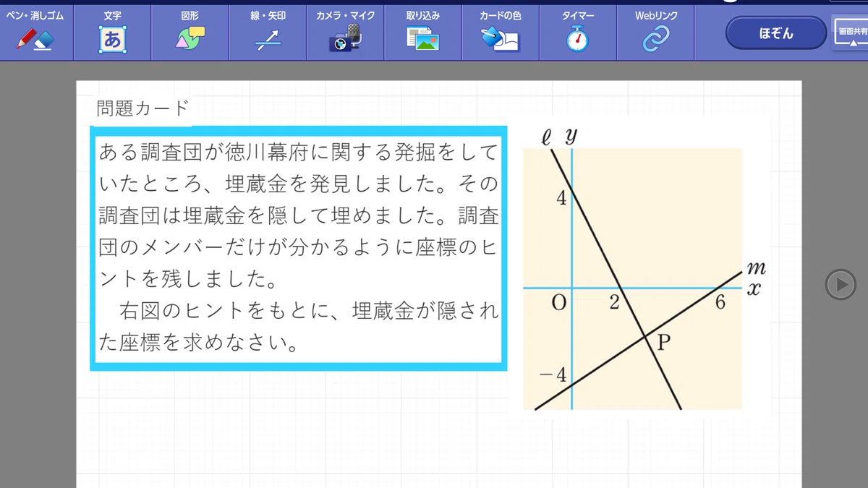
Task: Select the 線・矢印 line and arrow tool
Action: 268,33
